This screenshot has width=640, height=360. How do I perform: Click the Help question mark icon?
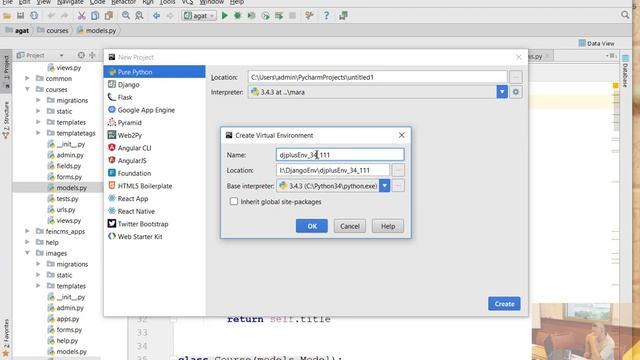click(x=326, y=16)
